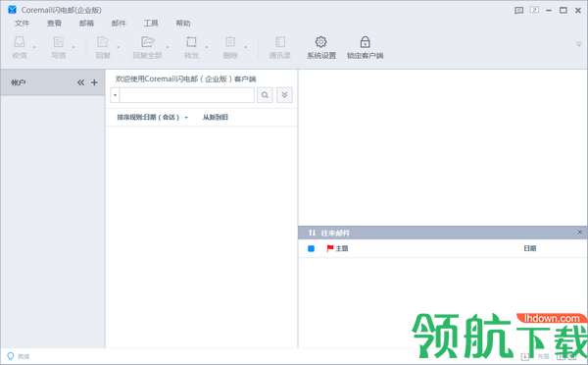Click the blue square column icon
Viewport: 588px width, 365px height.
[x=311, y=248]
